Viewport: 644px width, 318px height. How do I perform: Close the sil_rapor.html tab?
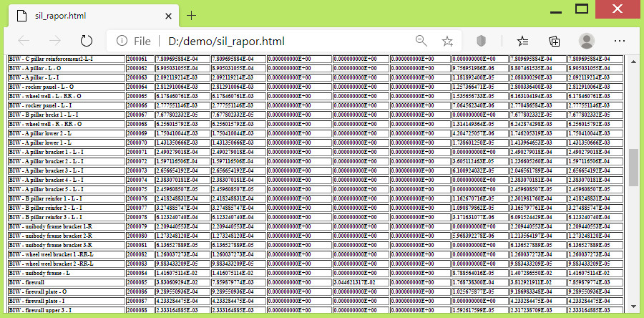pyautogui.click(x=167, y=15)
